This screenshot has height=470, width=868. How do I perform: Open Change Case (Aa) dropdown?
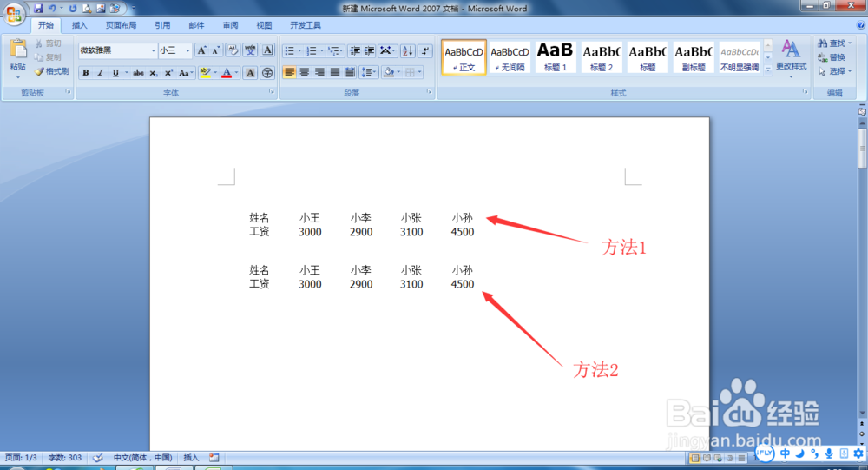(x=186, y=73)
